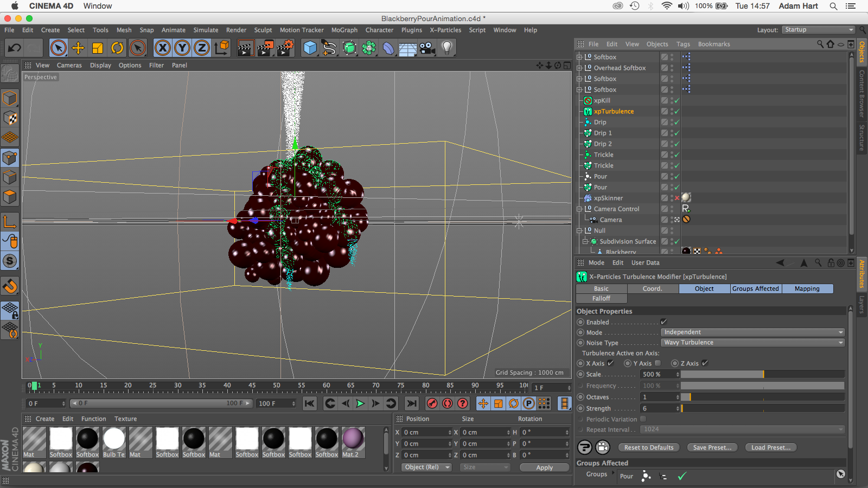Open the Layout Startup dropdown

pos(819,30)
